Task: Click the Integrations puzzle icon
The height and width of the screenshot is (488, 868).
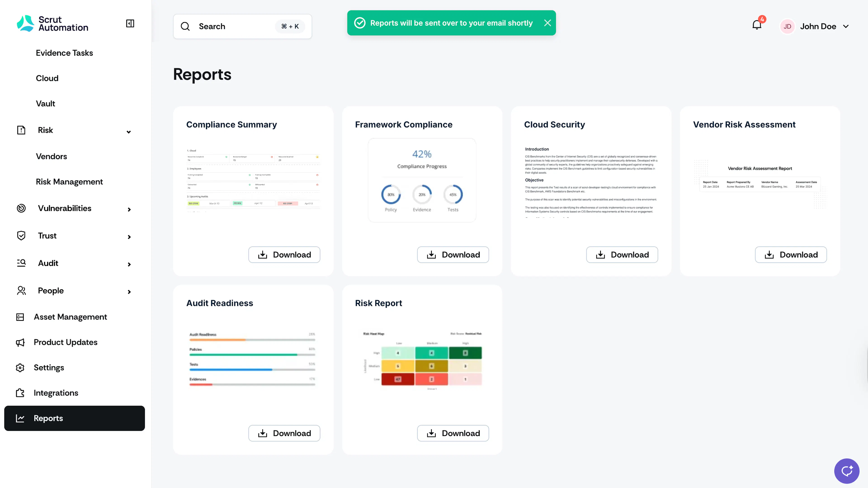Action: (20, 393)
